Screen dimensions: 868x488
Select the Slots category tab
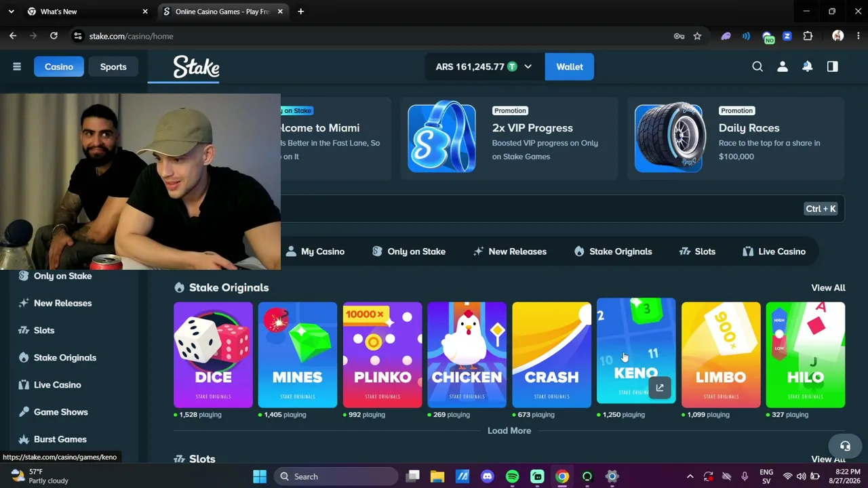tap(697, 251)
